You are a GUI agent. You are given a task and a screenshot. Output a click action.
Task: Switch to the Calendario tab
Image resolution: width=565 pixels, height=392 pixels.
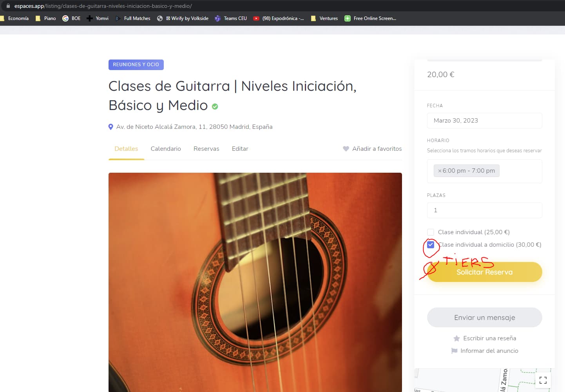tap(166, 149)
